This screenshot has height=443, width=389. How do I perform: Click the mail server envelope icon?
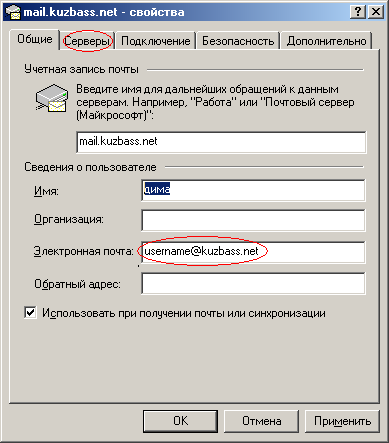point(52,98)
